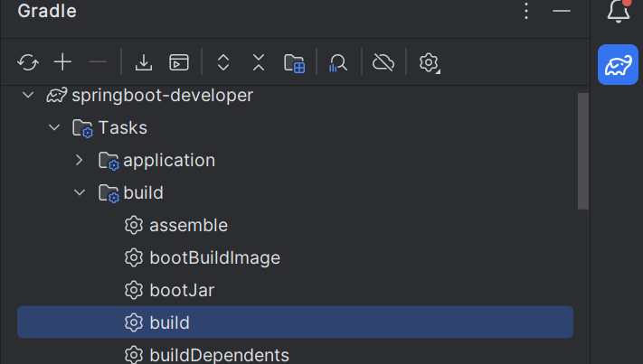This screenshot has height=364, width=643.
Task: Click gear icon beside assemble task
Action: point(134,225)
